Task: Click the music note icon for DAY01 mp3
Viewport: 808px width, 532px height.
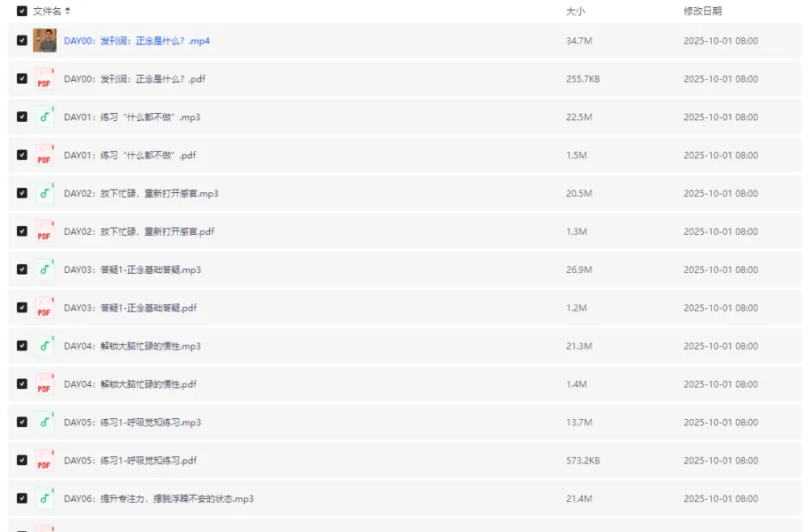Action: 44,116
